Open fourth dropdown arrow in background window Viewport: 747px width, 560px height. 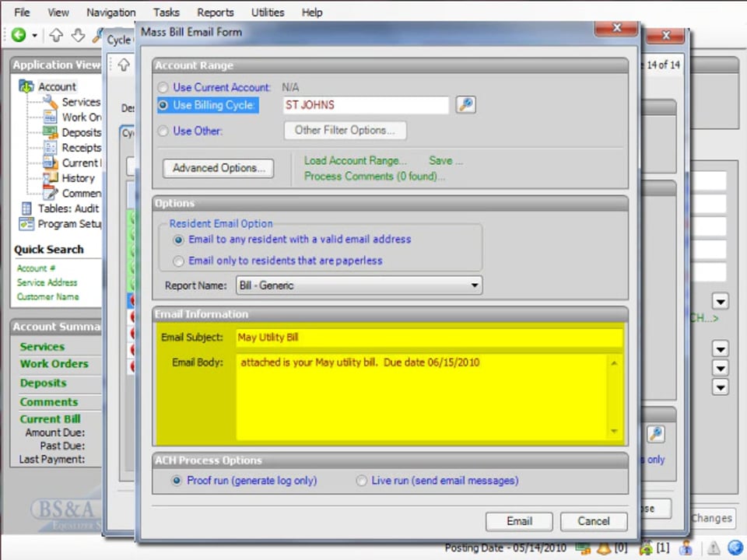point(721,387)
